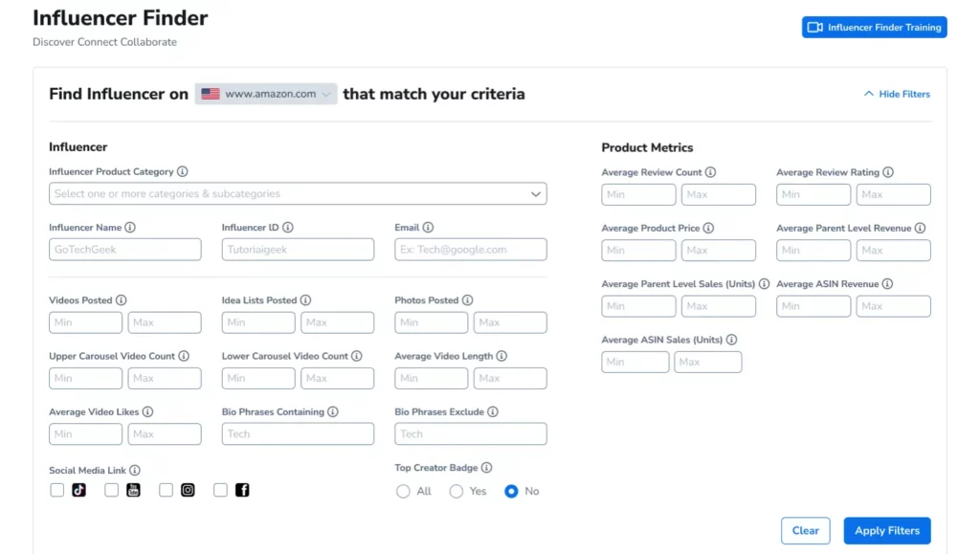This screenshot has height=554, width=980.
Task: Click info icon beside Influencer Product Category
Action: (x=183, y=172)
